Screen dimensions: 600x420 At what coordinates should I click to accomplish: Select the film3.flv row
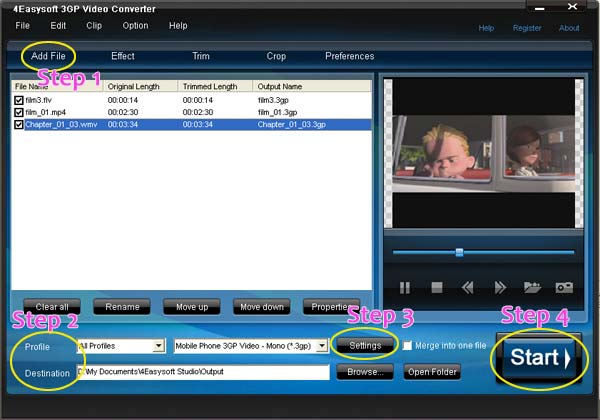[x=191, y=100]
